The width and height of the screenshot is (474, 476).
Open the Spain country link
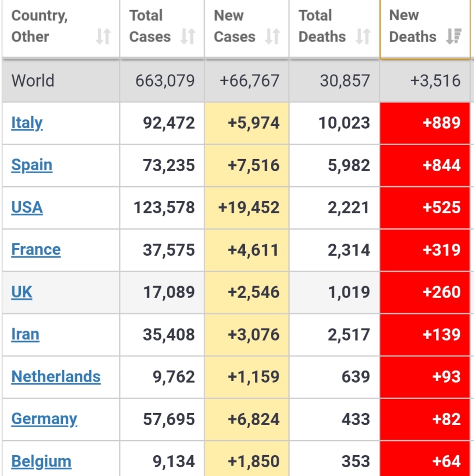tap(32, 165)
